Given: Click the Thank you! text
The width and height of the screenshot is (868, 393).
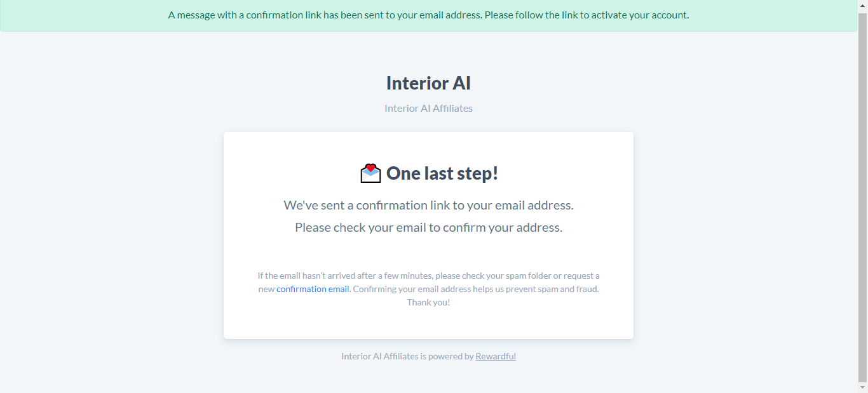Looking at the screenshot, I should (428, 302).
